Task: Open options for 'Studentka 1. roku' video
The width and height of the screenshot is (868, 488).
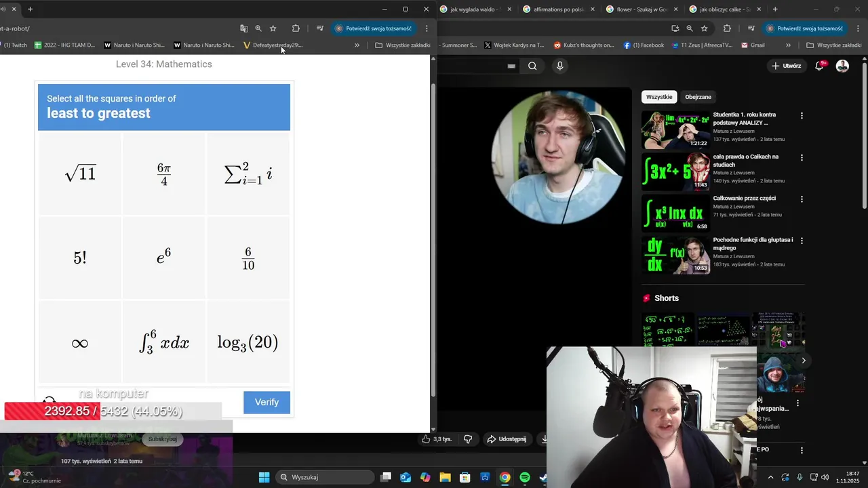Action: tap(802, 116)
